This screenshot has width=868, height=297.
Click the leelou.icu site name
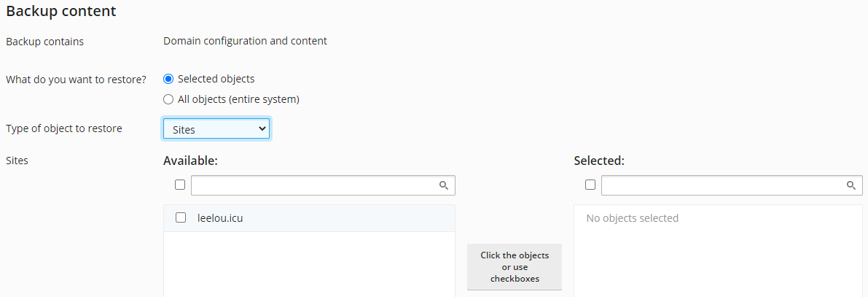(x=220, y=217)
